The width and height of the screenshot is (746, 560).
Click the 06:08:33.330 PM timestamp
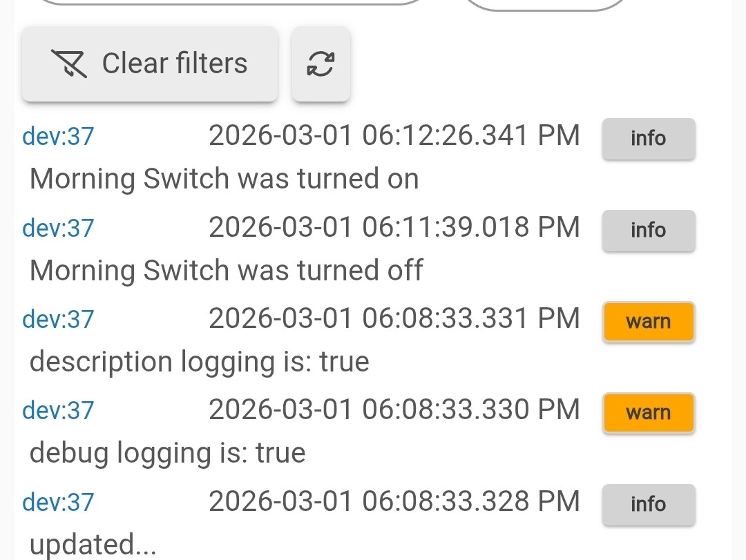pos(394,411)
